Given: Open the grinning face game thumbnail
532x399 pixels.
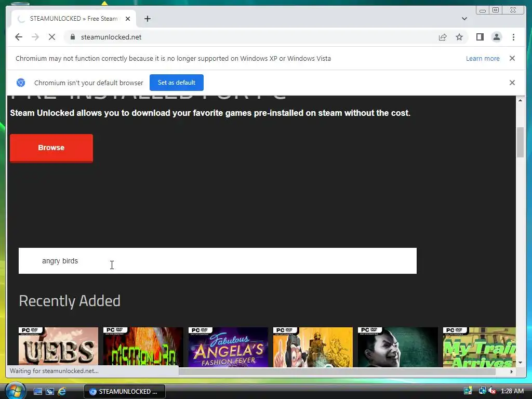Looking at the screenshot, I should coord(397,347).
